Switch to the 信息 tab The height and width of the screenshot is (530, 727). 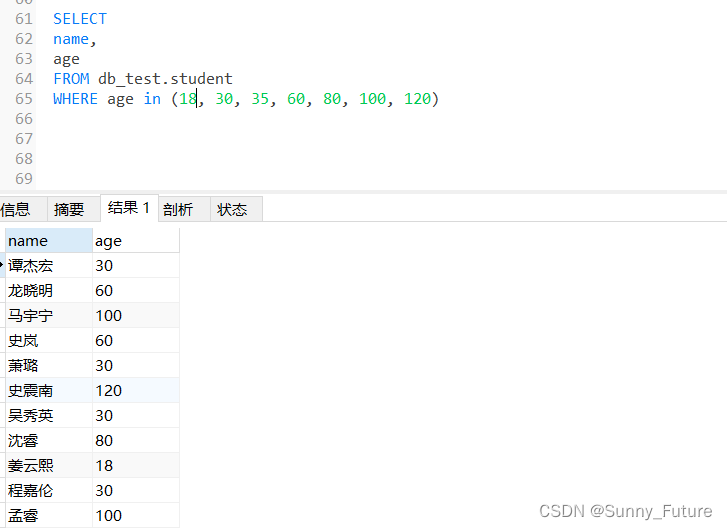pos(15,209)
